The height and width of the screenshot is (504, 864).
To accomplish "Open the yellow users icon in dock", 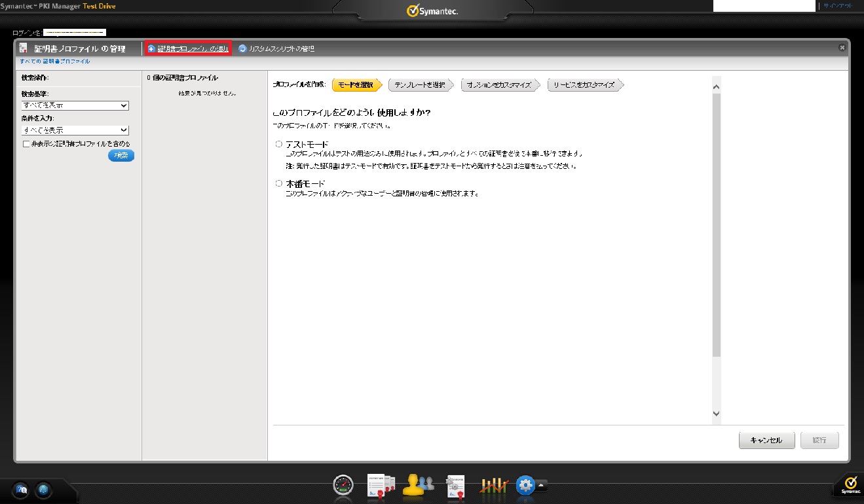I will pos(418,485).
